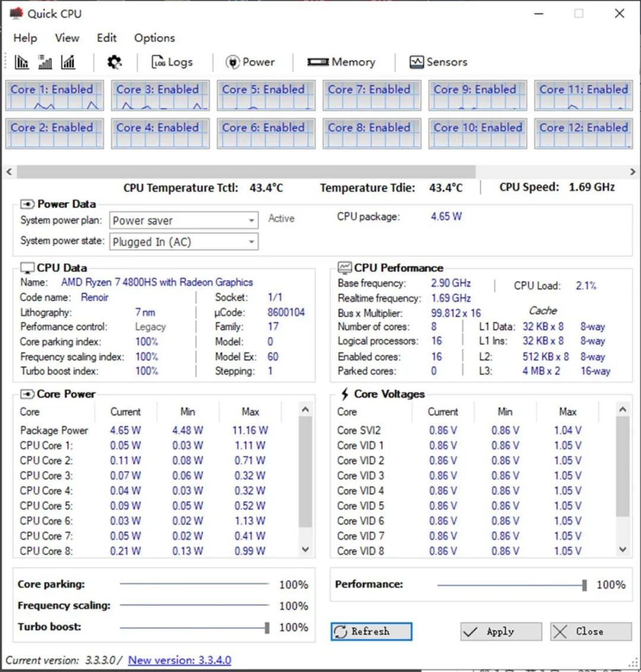Click the core list scroll left arrow
641x672 pixels.
click(x=9, y=172)
